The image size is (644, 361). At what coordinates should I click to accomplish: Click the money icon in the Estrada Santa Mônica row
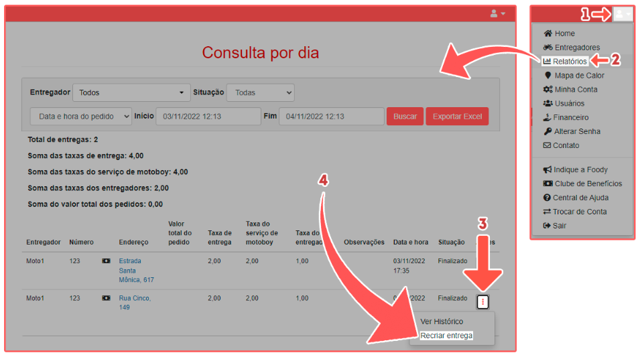tap(106, 261)
